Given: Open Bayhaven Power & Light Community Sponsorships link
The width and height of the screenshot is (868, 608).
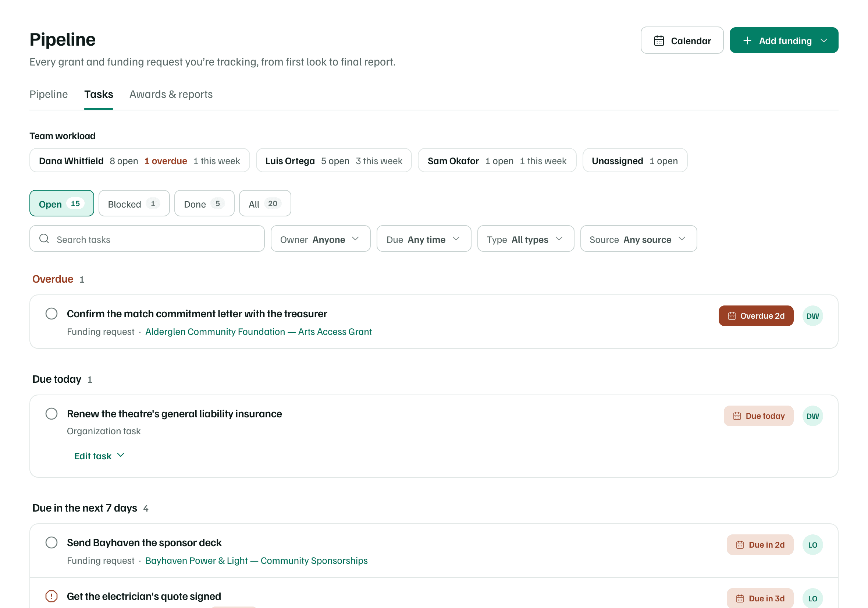Looking at the screenshot, I should tap(256, 561).
